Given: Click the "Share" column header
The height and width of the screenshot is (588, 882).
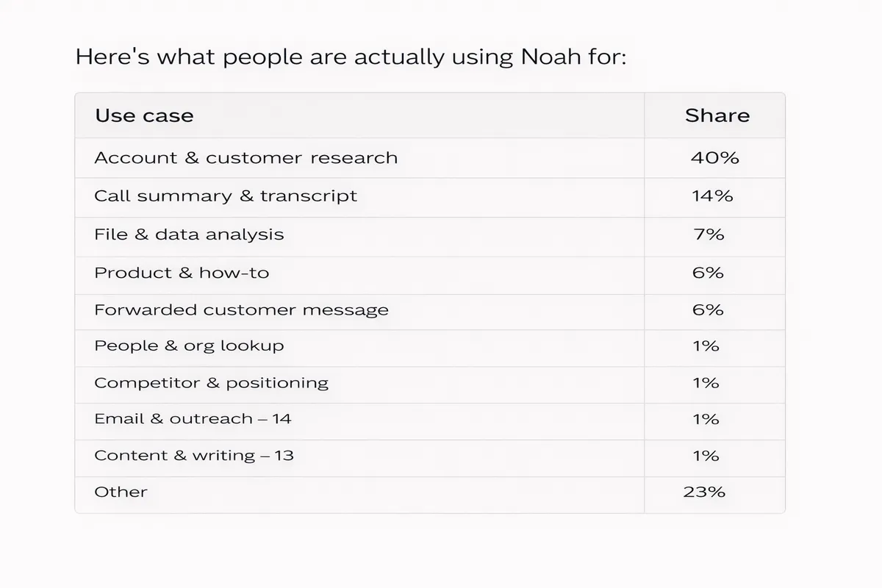Looking at the screenshot, I should click(x=717, y=115).
